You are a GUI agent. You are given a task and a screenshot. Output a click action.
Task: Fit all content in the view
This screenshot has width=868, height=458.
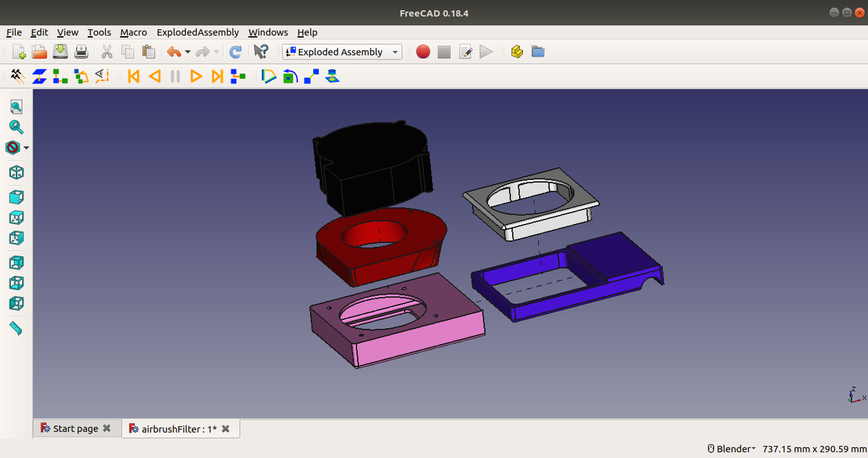coord(17,107)
